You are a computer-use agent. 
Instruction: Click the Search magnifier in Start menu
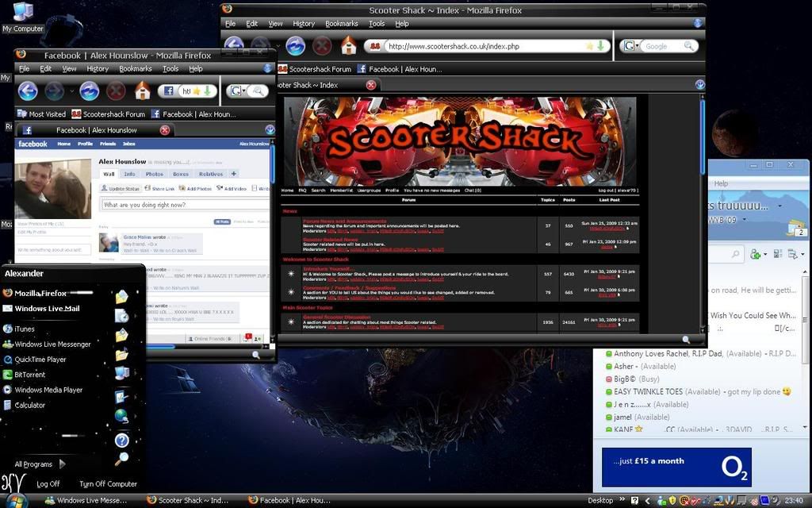tap(121, 459)
